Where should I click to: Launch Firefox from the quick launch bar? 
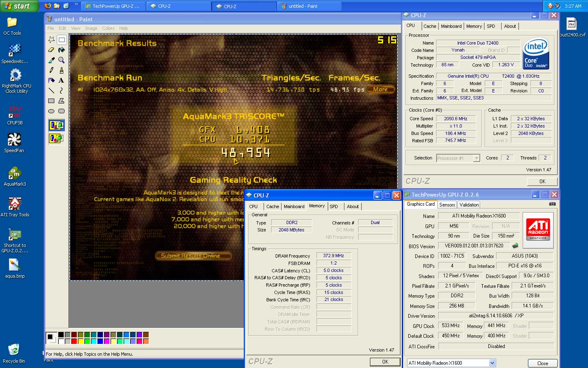tap(48, 6)
